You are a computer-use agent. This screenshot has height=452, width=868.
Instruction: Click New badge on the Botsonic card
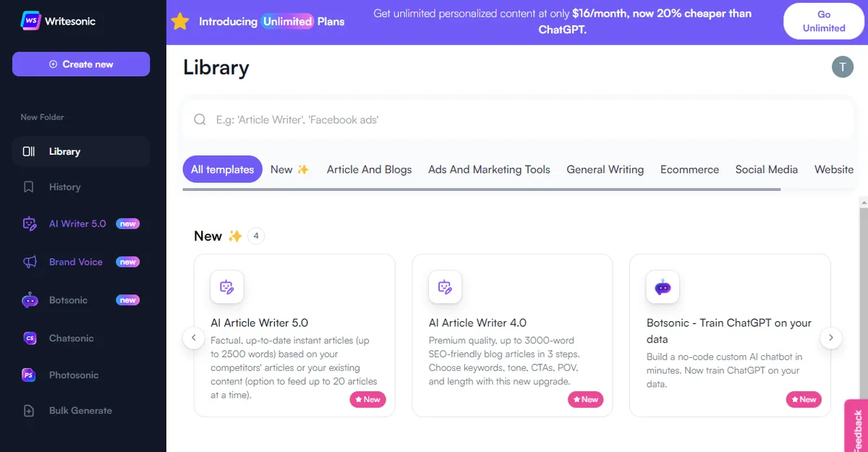coord(804,399)
